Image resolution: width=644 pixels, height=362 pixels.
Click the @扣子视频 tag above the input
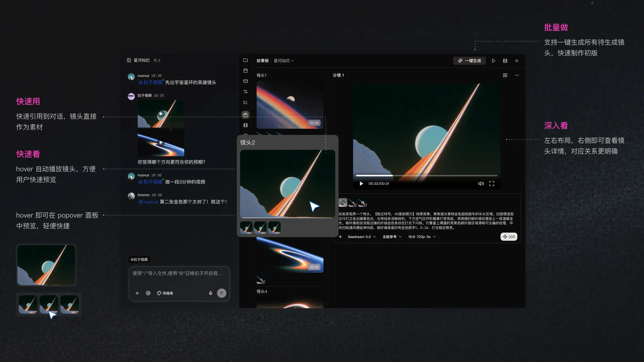point(139,259)
